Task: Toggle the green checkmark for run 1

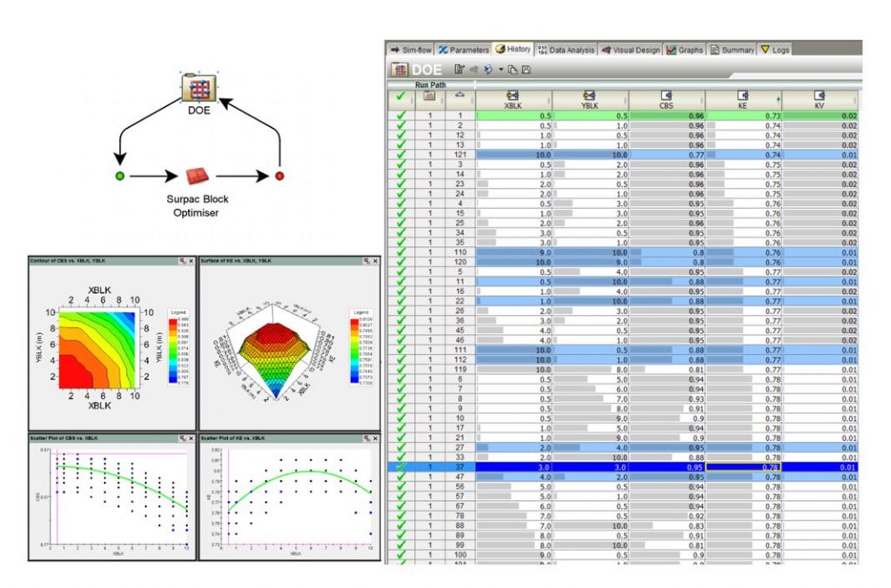Action: pos(401,116)
